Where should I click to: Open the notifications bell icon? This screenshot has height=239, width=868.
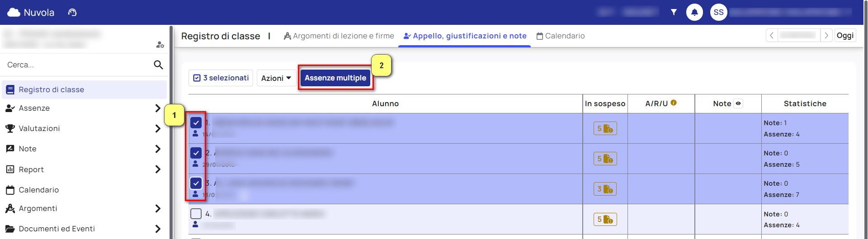coord(694,12)
